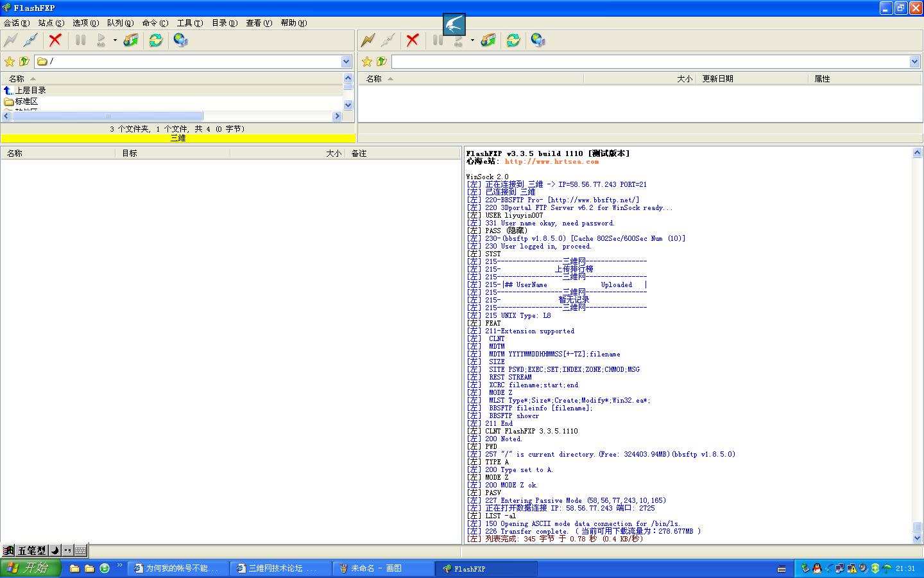This screenshot has height=578, width=924.
Task: Go up a folder in the right pane
Action: 381,62
